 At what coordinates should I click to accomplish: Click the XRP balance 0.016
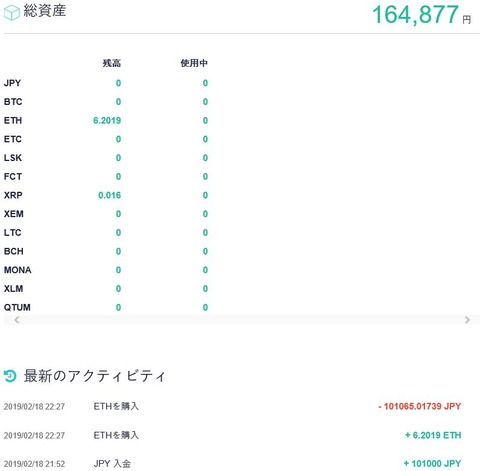(x=110, y=195)
